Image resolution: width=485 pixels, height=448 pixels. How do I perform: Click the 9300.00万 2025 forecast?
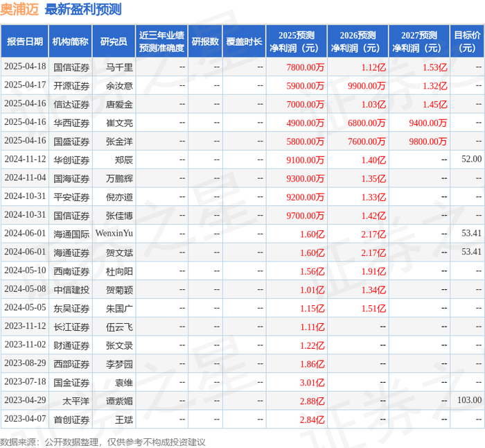305,179
